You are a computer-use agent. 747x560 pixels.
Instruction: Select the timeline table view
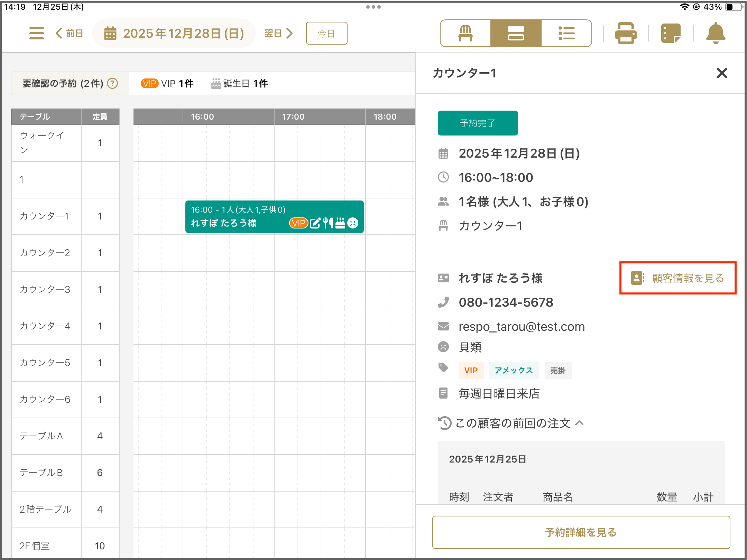516,33
